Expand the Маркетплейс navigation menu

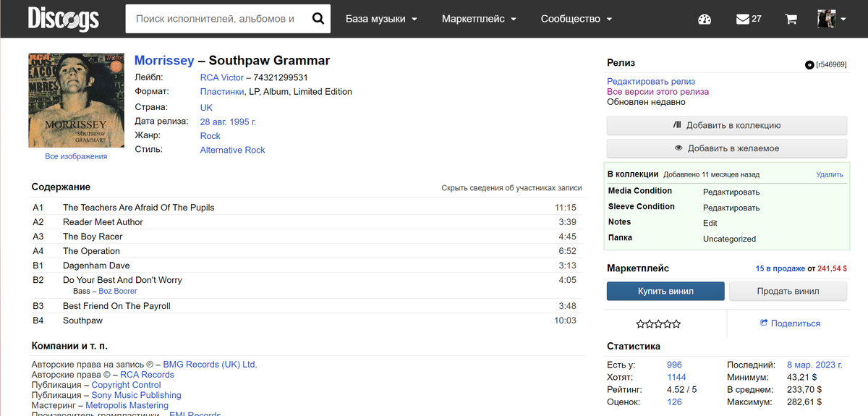[x=479, y=19]
